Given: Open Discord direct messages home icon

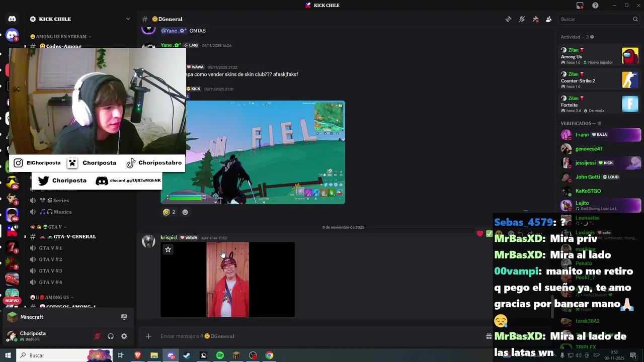Looking at the screenshot, I should point(12,19).
